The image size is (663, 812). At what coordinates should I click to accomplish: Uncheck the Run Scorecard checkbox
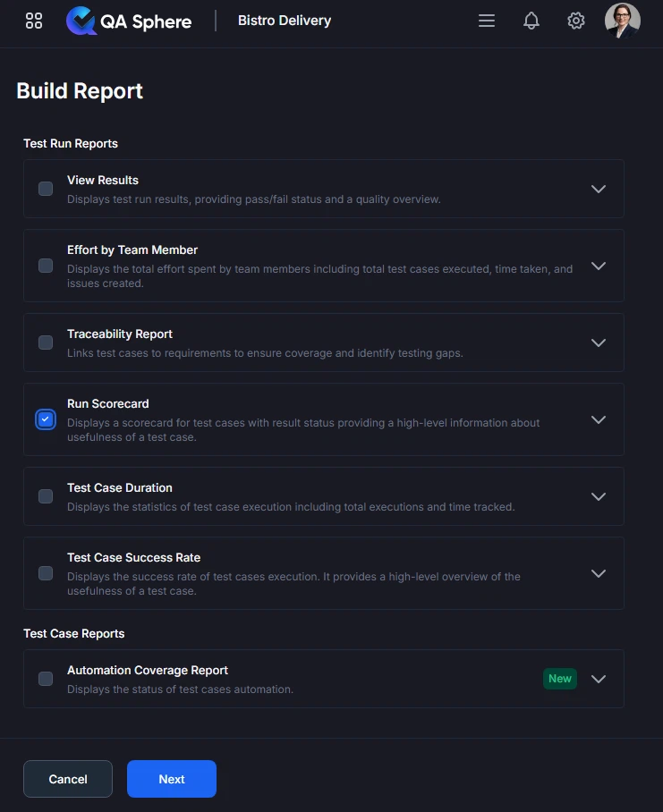coord(46,419)
